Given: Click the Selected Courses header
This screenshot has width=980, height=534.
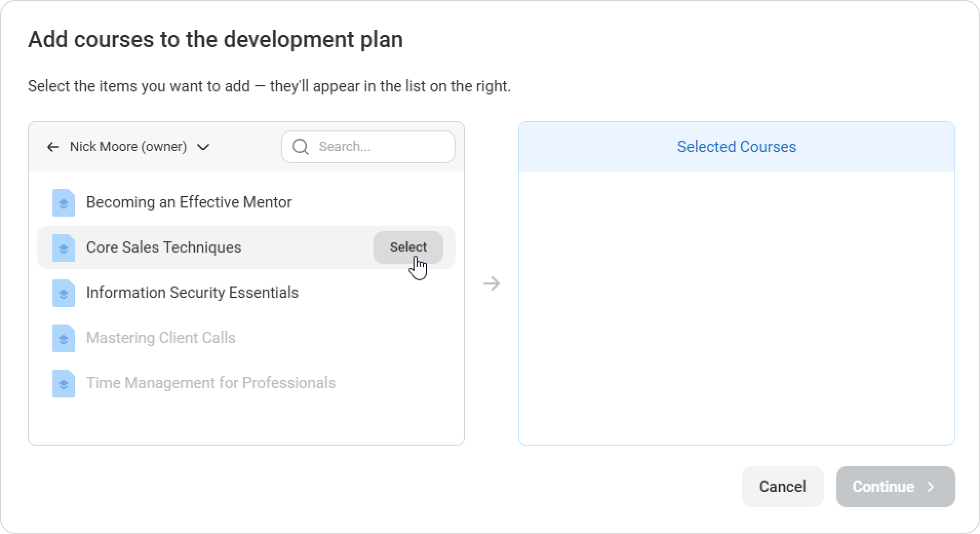Looking at the screenshot, I should click(x=736, y=147).
